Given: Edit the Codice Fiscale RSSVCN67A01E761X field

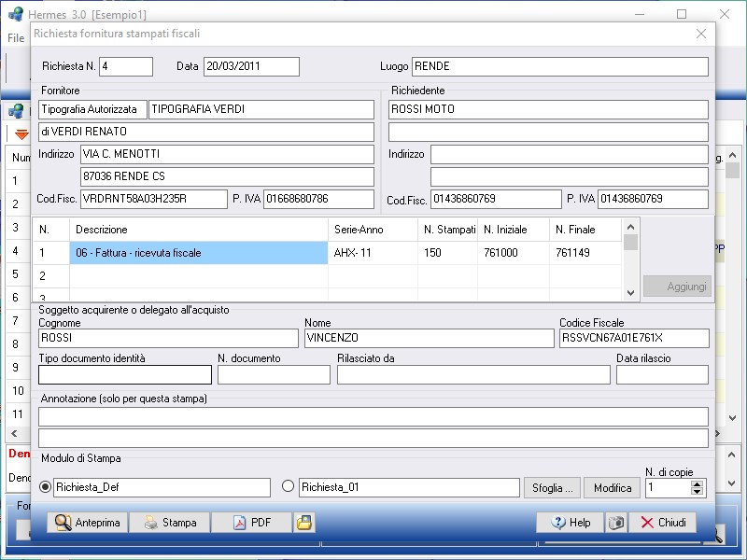Looking at the screenshot, I should point(634,338).
